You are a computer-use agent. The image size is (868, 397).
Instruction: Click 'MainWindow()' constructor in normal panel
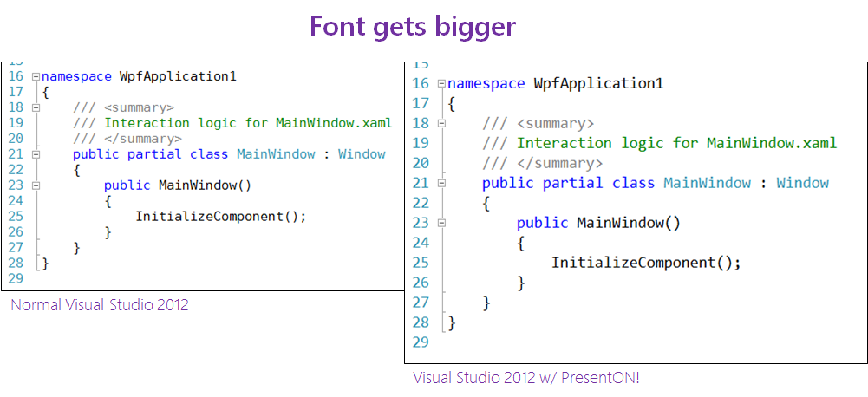(x=206, y=185)
